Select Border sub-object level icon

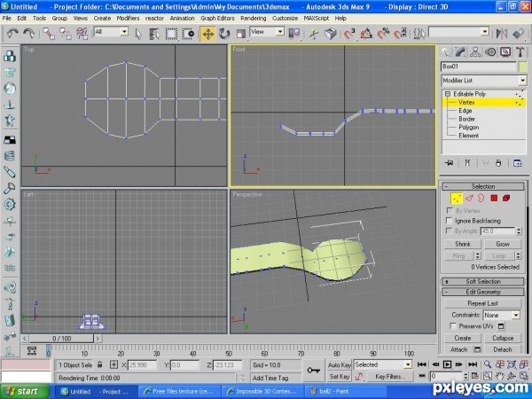481,198
